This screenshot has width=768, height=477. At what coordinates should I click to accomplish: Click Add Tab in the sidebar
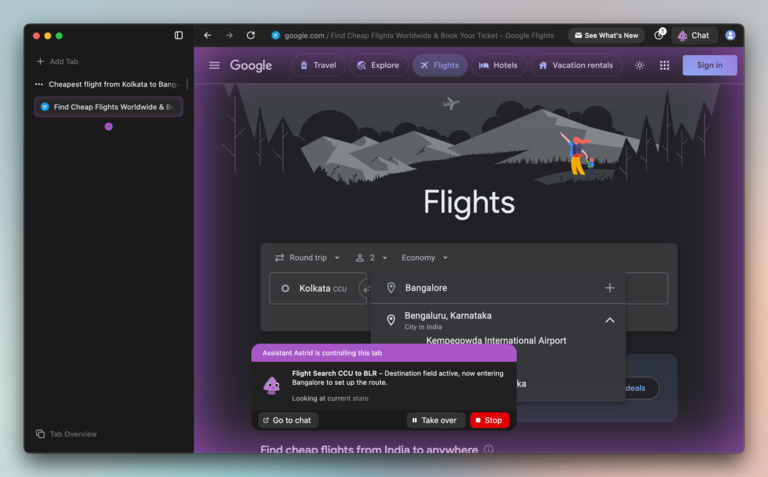57,61
